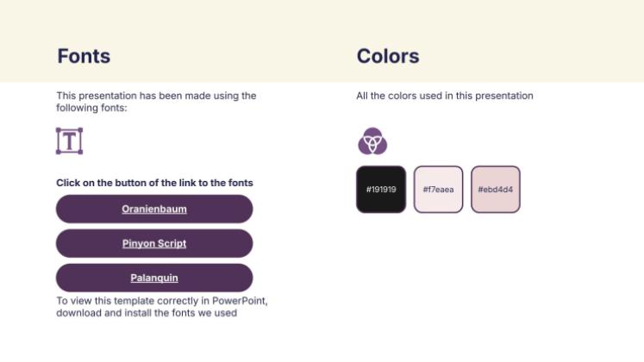Click the "Fonts" heading

pos(84,56)
